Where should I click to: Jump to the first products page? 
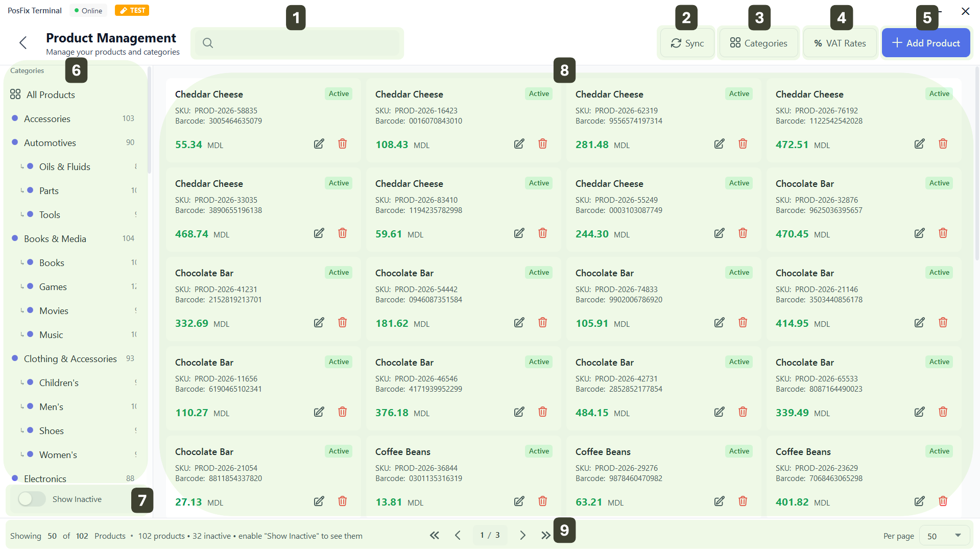coord(434,535)
